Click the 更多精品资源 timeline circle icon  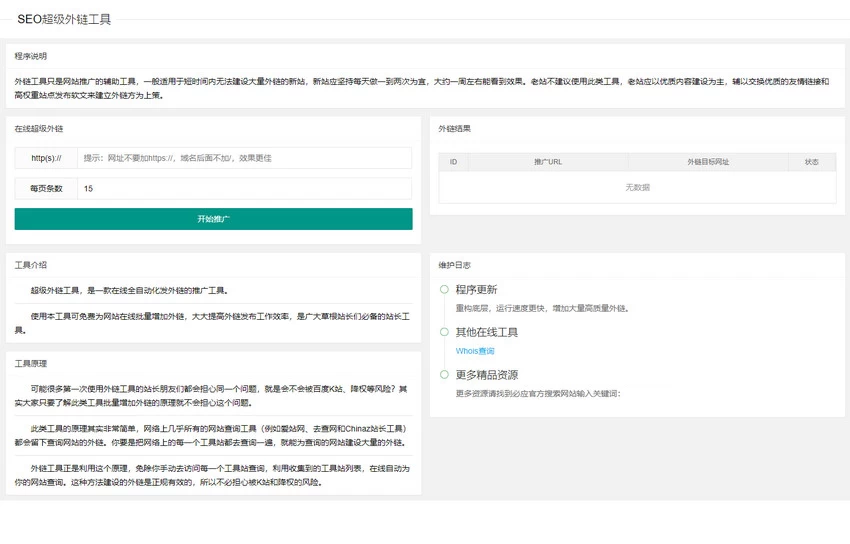point(444,374)
